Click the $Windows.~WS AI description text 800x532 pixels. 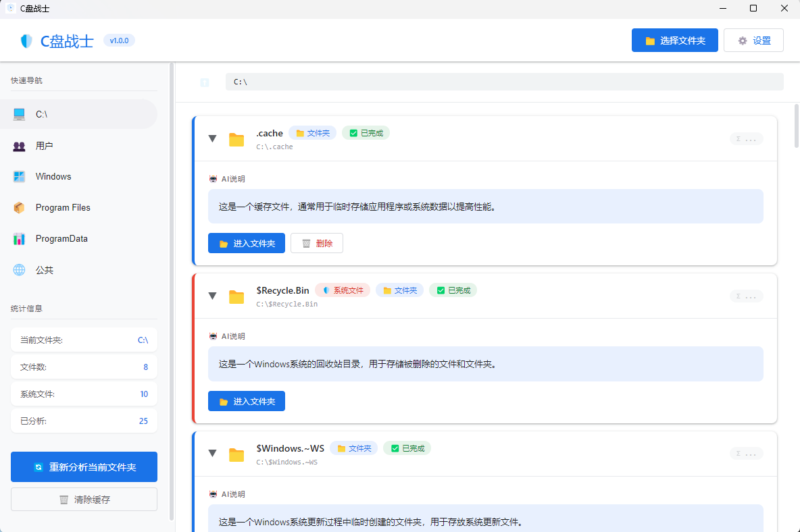[x=486, y=518]
